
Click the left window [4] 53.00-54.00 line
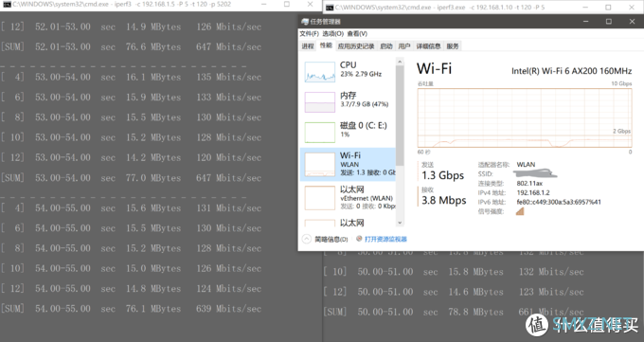click(131, 77)
